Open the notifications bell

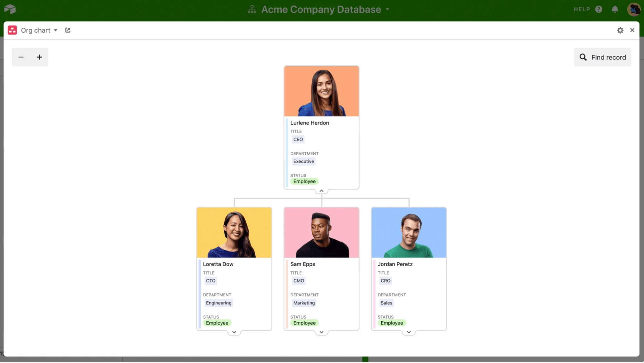tap(615, 9)
